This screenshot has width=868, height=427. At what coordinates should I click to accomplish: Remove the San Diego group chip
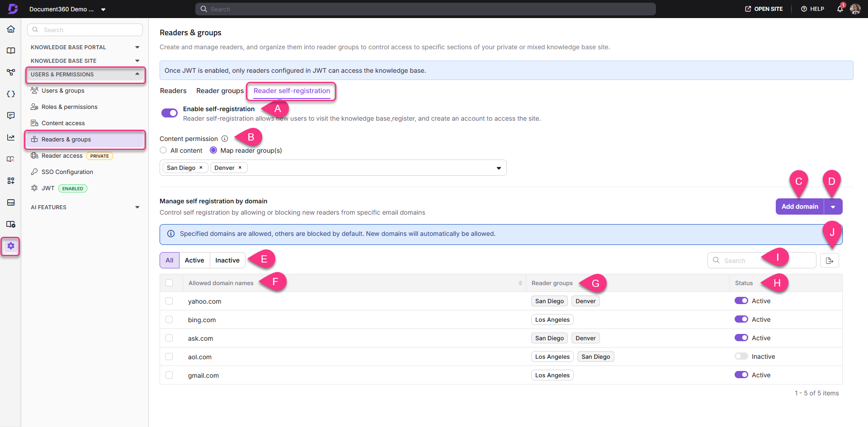pyautogui.click(x=201, y=167)
